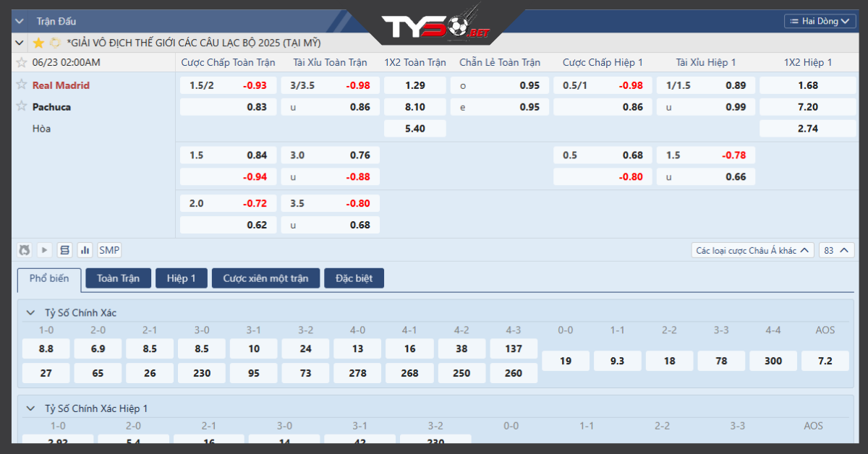Expand Các loại cược Châu Á khác
The height and width of the screenshot is (454, 868).
point(753,250)
